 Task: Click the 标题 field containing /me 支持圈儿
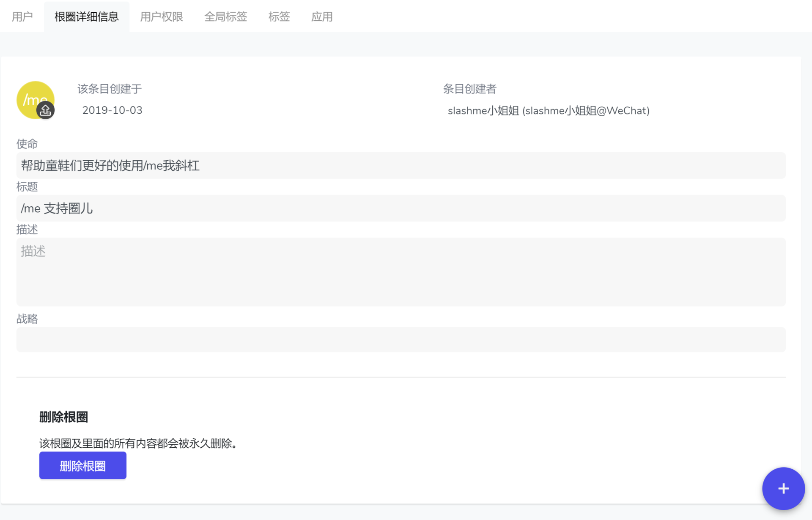tap(401, 208)
